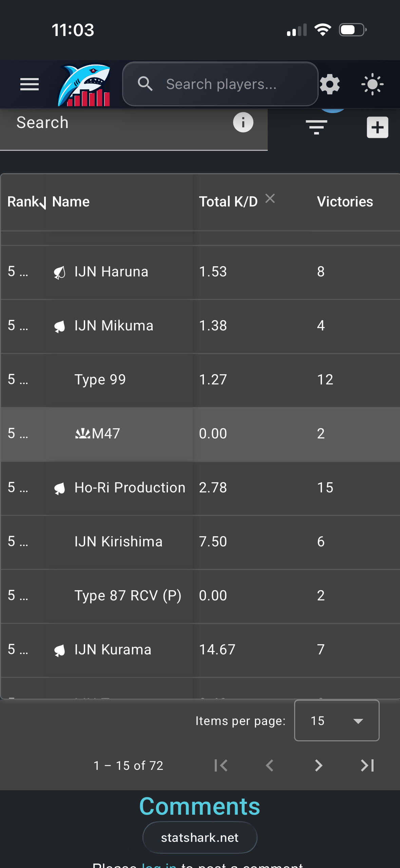Toggle light mode with sun icon
The height and width of the screenshot is (868, 400).
pyautogui.click(x=372, y=84)
